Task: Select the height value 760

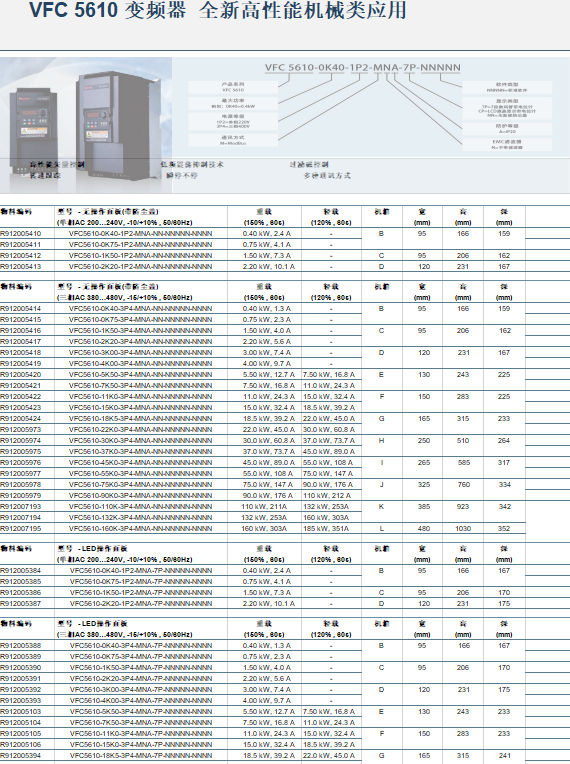Action: (463, 485)
